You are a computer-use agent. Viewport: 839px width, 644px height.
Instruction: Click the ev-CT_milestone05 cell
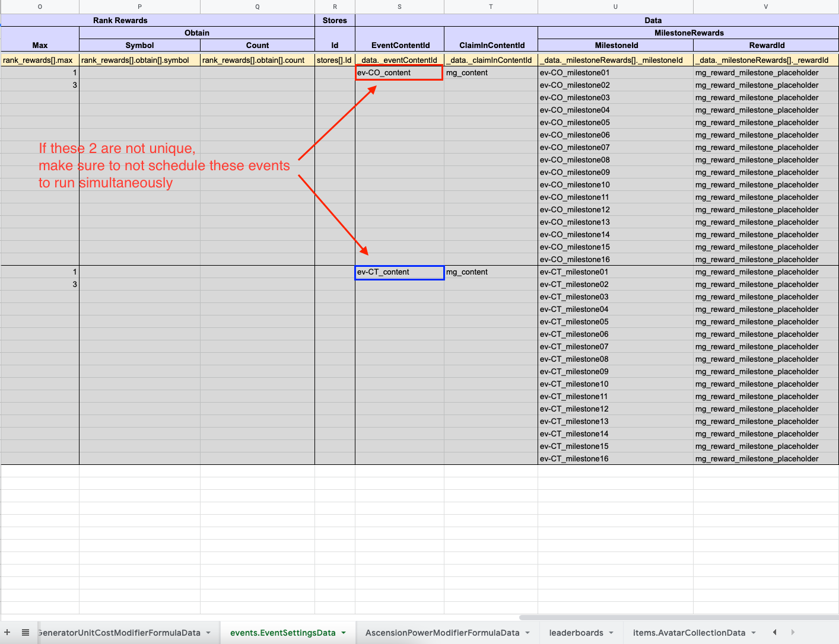615,321
